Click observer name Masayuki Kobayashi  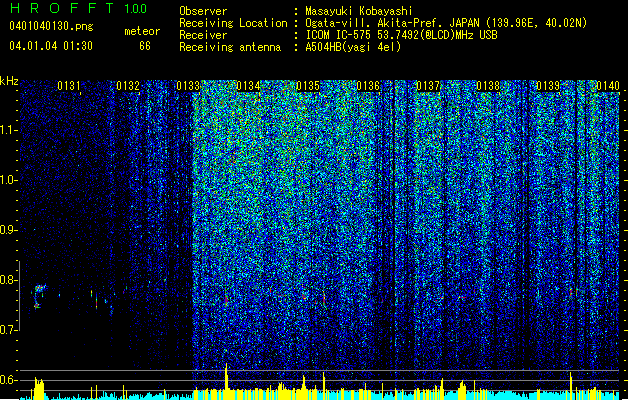tap(359, 11)
